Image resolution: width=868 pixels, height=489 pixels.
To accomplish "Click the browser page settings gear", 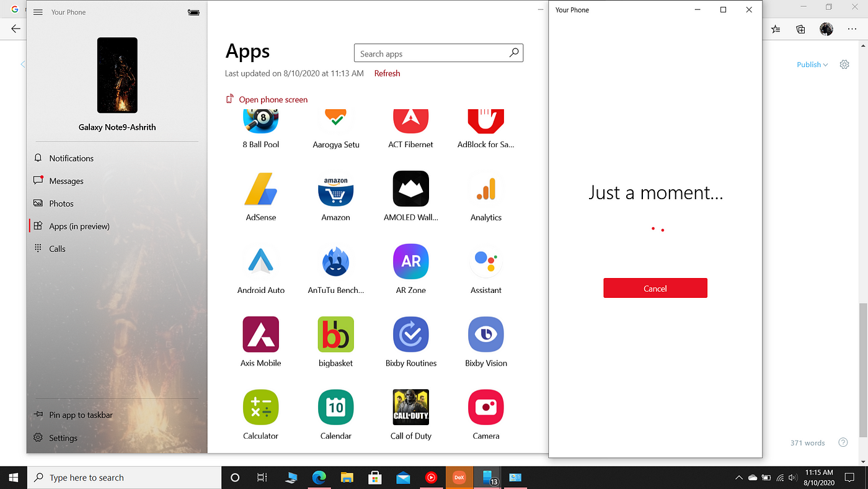I will 844,65.
